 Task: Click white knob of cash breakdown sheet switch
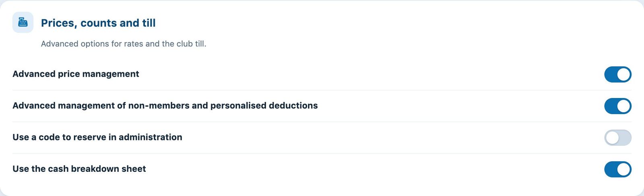(623, 169)
